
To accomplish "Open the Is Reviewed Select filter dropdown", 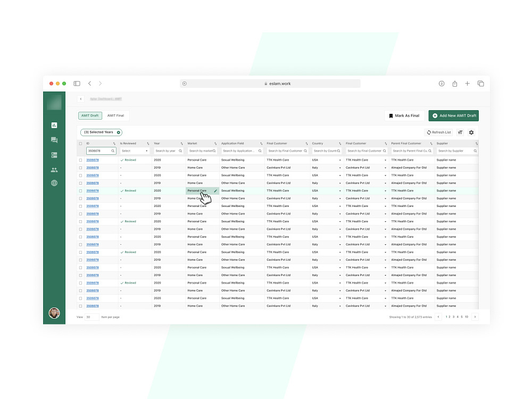I will [x=135, y=151].
